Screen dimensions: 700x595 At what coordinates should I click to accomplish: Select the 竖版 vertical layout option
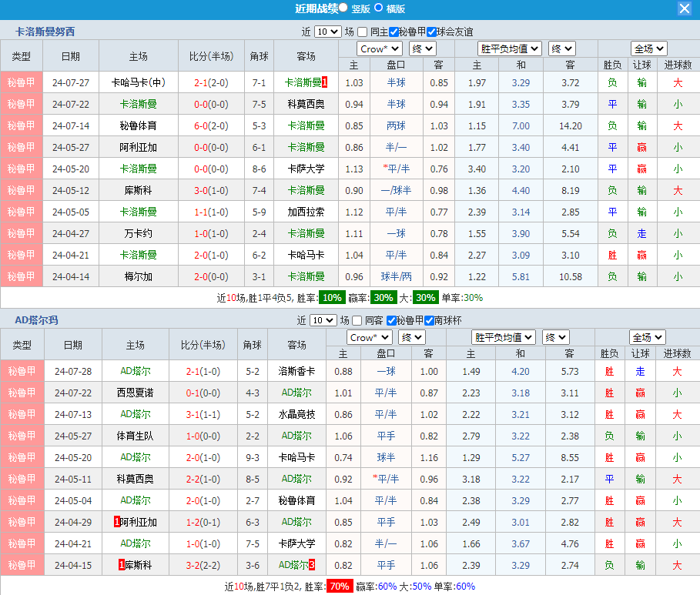[343, 8]
